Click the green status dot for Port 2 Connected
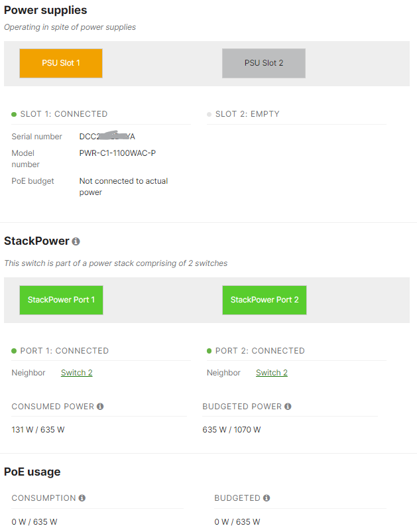The height and width of the screenshot is (532, 417). [209, 350]
